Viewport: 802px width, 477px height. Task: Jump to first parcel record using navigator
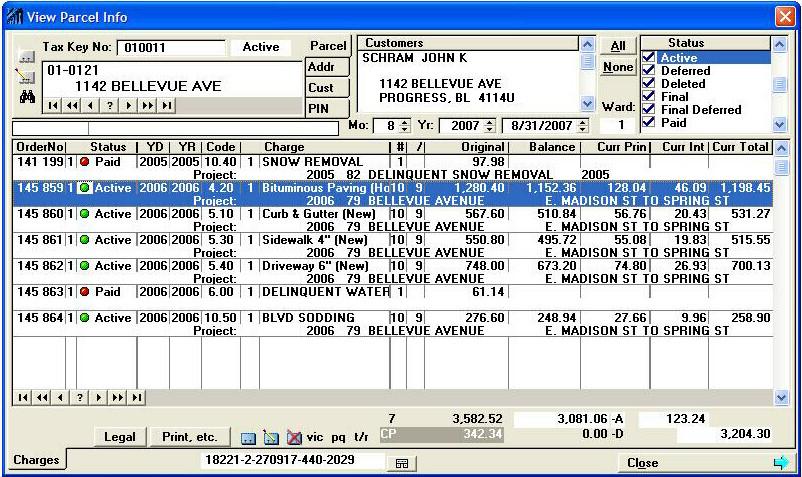[x=52, y=105]
